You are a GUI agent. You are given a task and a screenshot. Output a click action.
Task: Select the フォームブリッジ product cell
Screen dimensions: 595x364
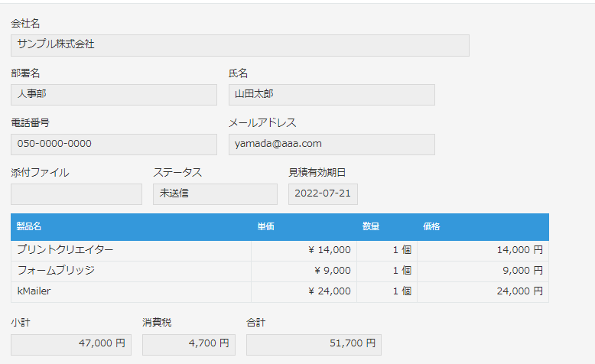tap(131, 271)
